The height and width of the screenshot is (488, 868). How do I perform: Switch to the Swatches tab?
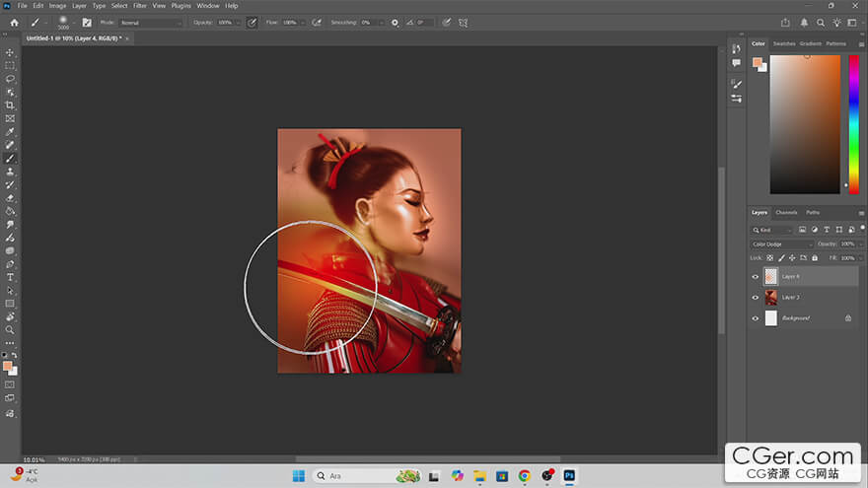click(x=784, y=43)
